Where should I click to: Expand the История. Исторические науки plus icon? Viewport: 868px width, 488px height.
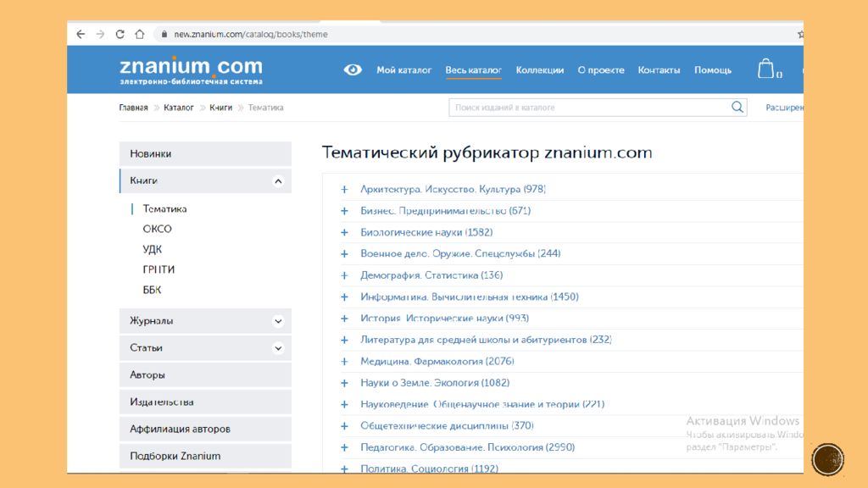coord(344,319)
